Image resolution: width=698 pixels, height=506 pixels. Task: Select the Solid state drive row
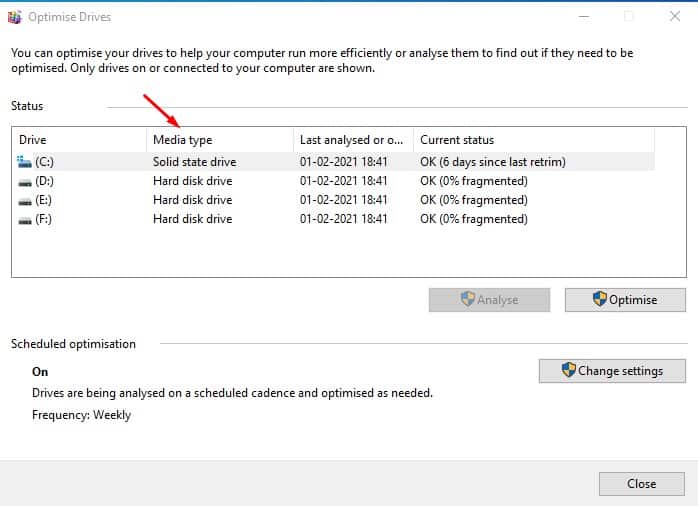334,162
